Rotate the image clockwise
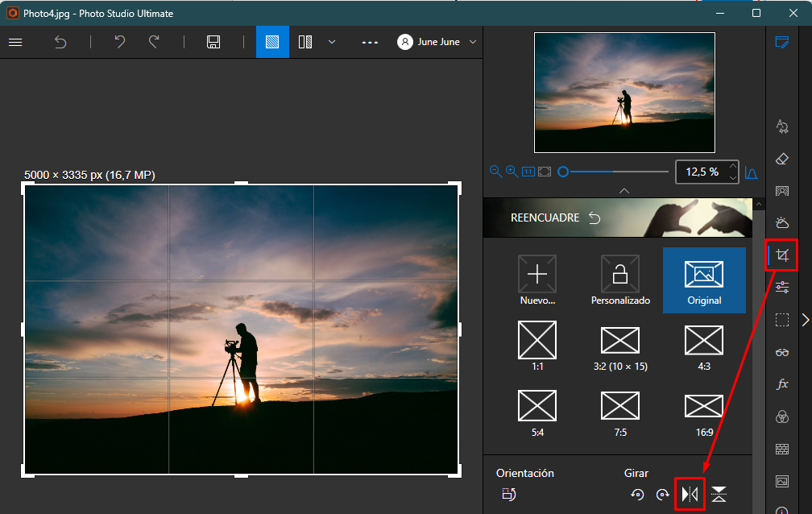Screen dimensions: 812x514 [x=663, y=495]
